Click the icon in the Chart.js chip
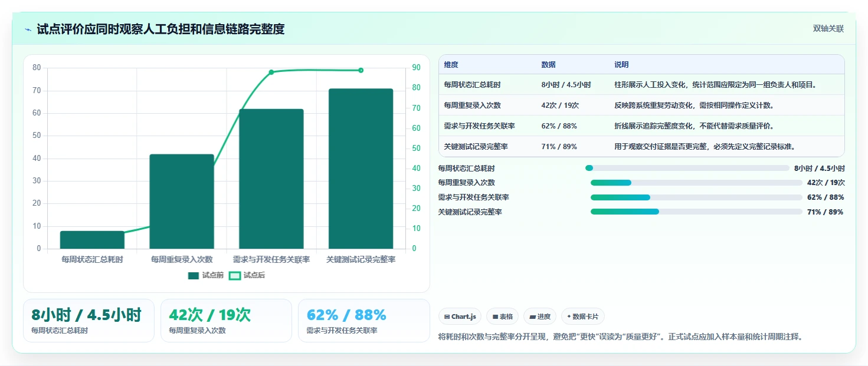The image size is (868, 366). coord(447,317)
